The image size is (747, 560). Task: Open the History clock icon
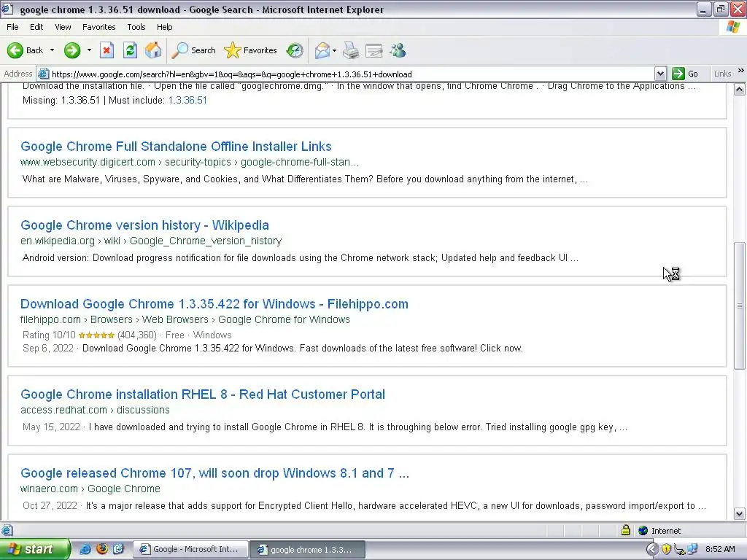point(295,50)
